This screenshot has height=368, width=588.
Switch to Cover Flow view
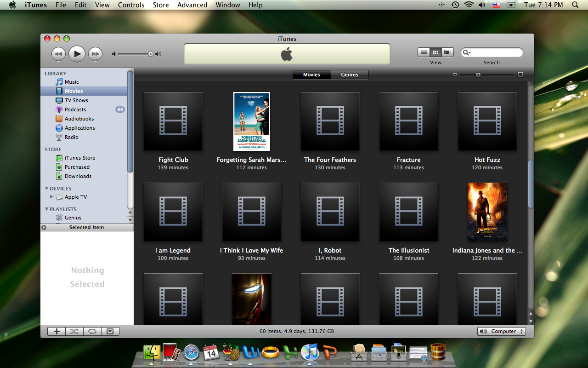pos(448,52)
